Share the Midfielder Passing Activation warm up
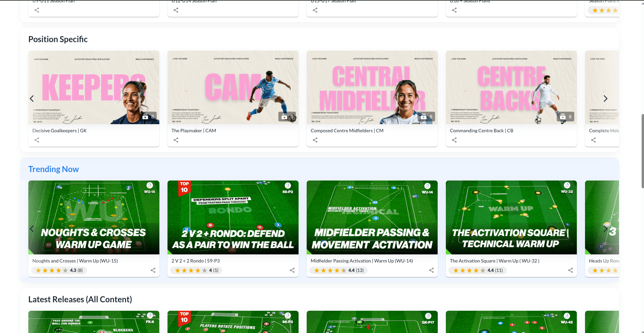Viewport: 644px width, 333px height. point(431,270)
